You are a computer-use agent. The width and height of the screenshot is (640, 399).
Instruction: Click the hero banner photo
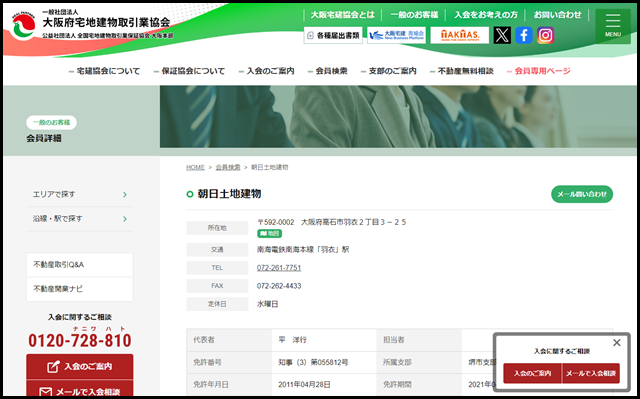coord(398,117)
